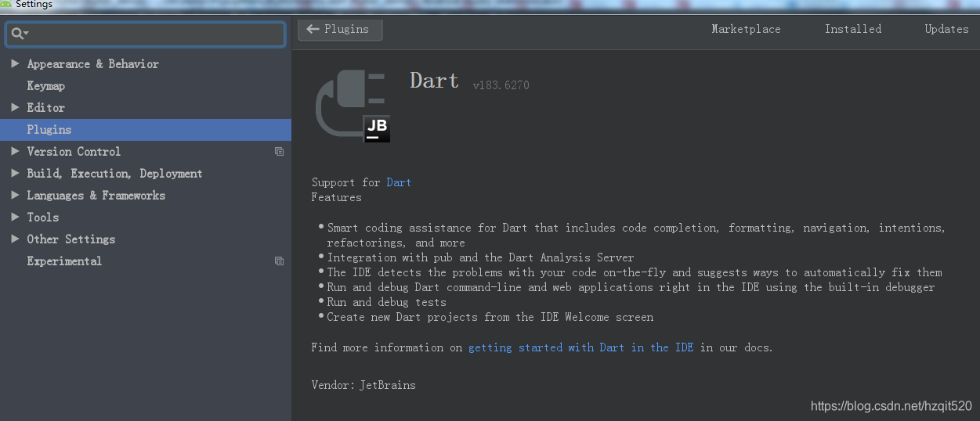
Task: Select the Version Control label
Action: 74,152
